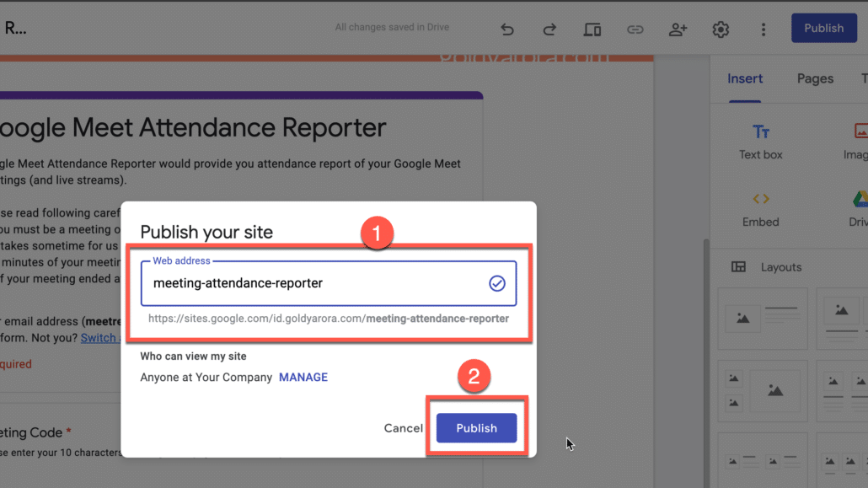Click the Layouts grid icon
The image size is (868, 488).
coord(738,267)
